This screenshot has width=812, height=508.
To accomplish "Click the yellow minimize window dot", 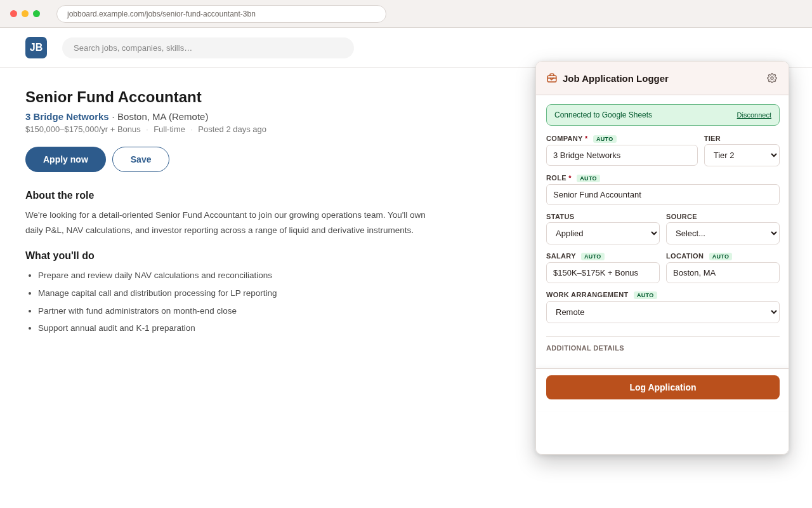I will click(25, 14).
